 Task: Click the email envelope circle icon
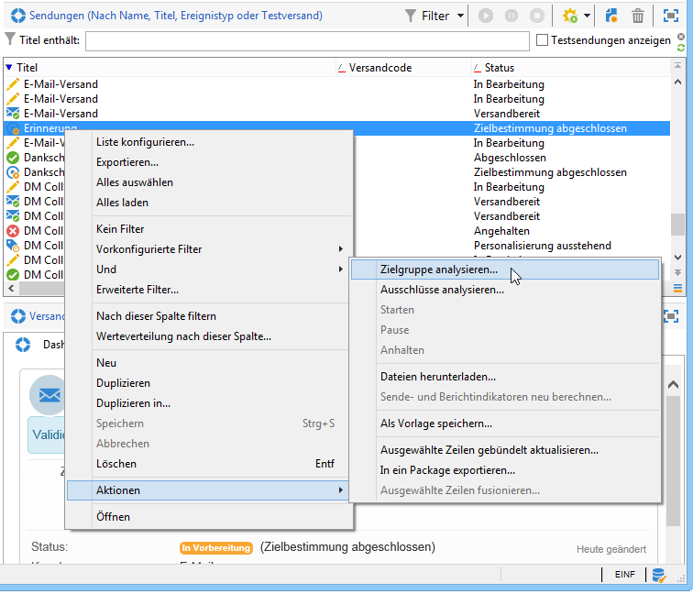[x=49, y=395]
